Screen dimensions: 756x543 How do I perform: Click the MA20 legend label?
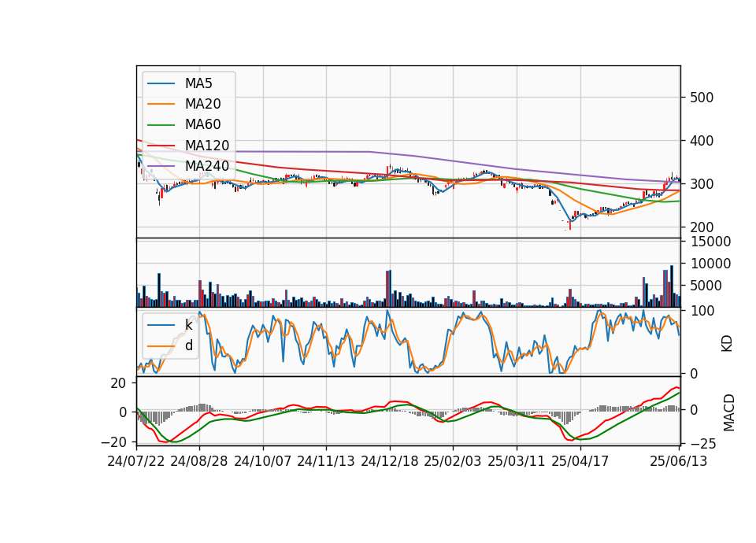tap(203, 104)
